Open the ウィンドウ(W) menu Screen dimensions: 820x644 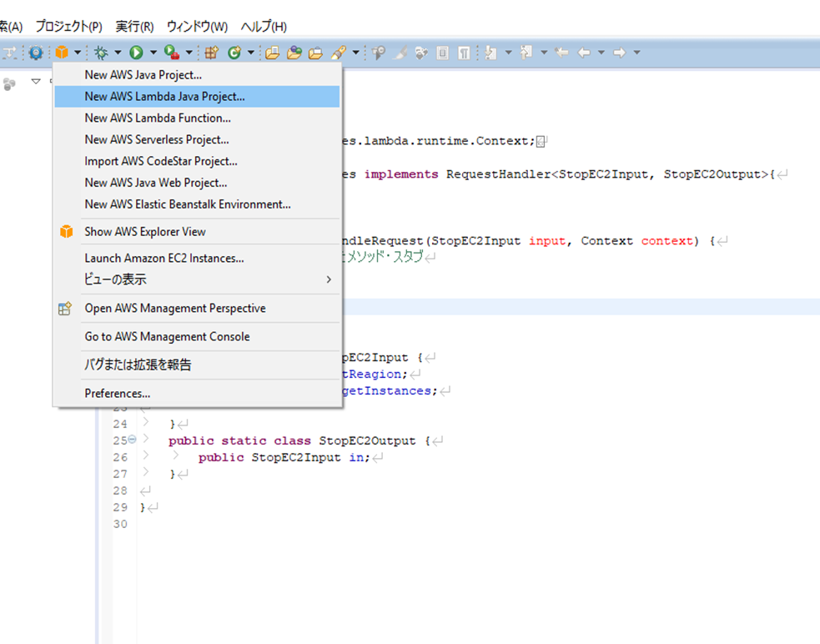tap(197, 26)
